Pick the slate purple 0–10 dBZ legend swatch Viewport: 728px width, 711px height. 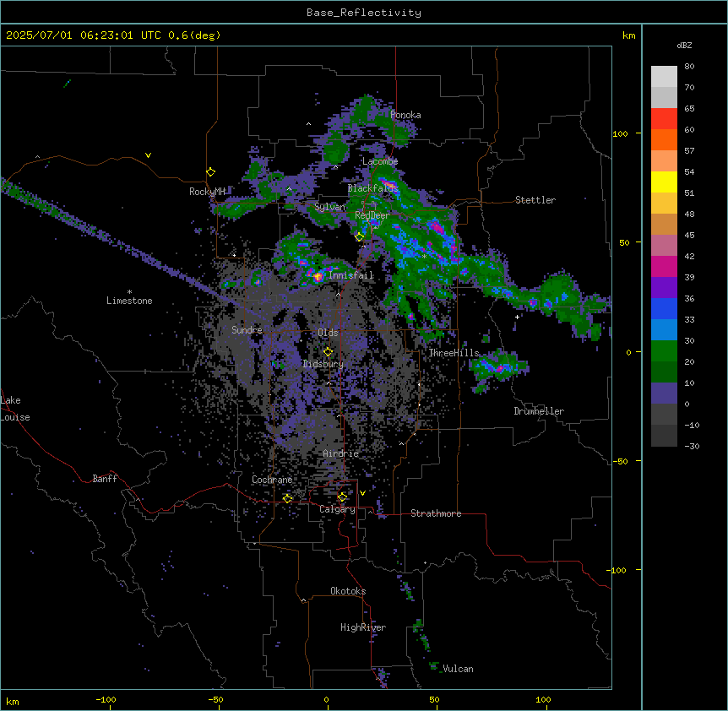click(664, 393)
